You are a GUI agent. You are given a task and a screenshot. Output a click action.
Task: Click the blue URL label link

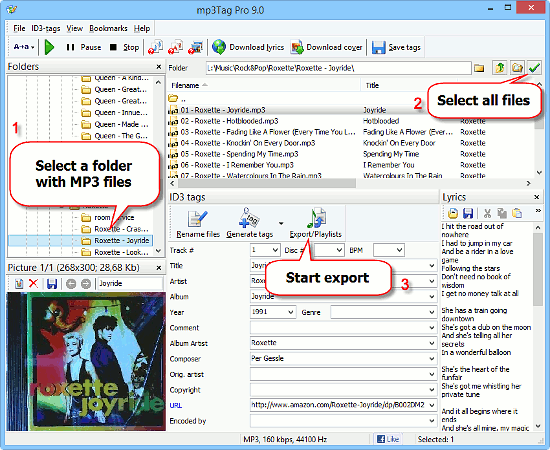point(176,405)
